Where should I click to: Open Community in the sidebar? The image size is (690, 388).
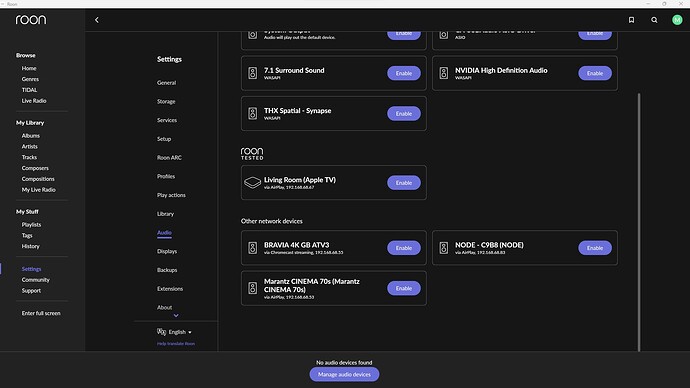coord(36,280)
